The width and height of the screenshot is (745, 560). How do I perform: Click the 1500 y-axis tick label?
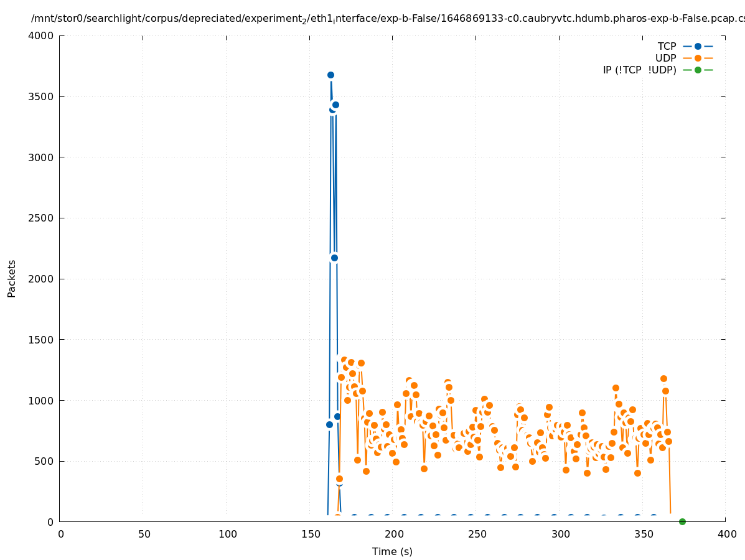coord(42,340)
